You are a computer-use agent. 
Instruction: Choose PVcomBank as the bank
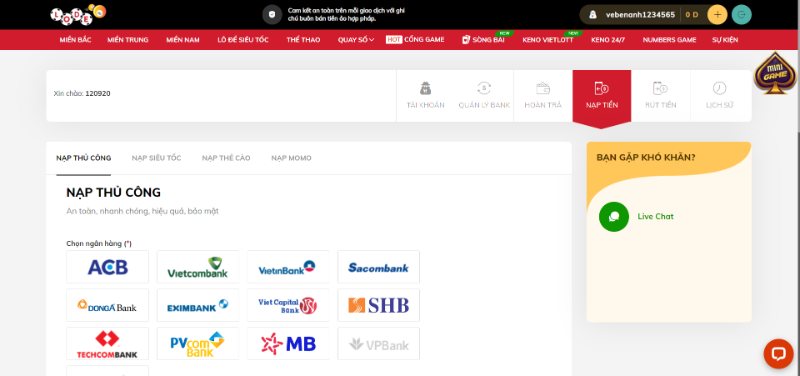click(x=198, y=344)
